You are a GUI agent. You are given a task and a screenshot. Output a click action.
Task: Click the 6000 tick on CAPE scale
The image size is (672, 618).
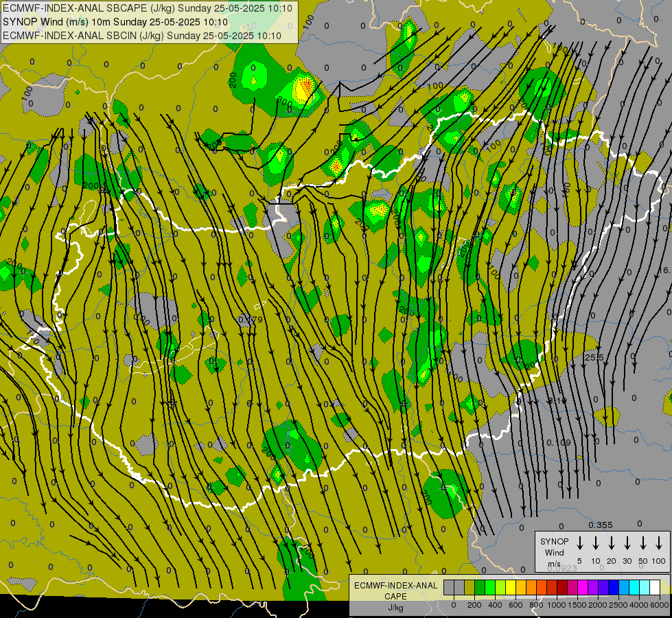click(660, 605)
